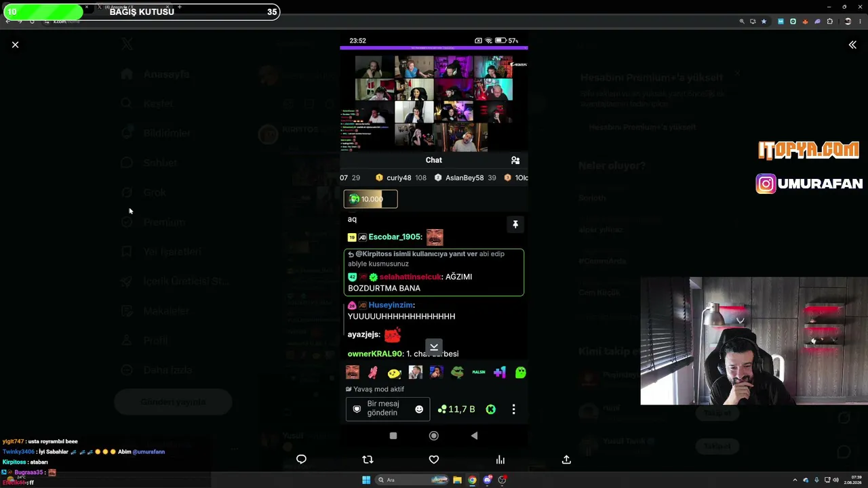Open File Explorer from the taskbar
This screenshot has width=868, height=488.
(457, 480)
